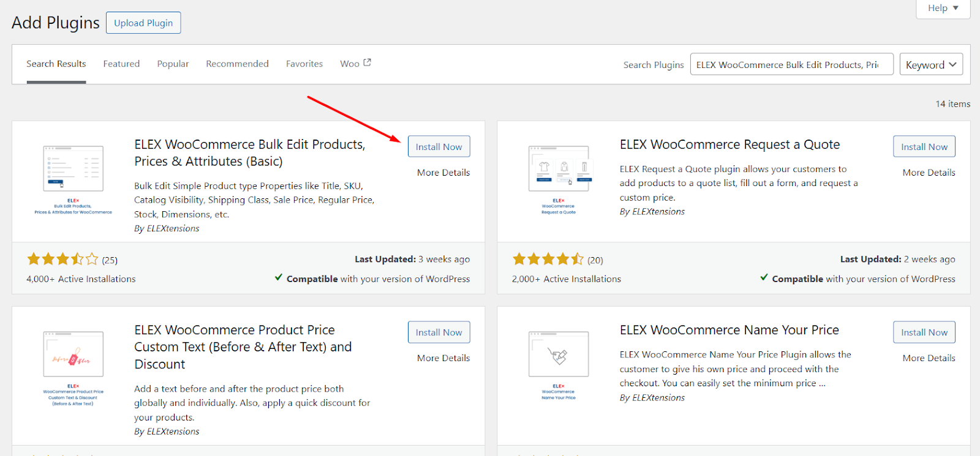Click 'Last Updated: 2 weeks ago' text
The width and height of the screenshot is (980, 456).
point(898,260)
